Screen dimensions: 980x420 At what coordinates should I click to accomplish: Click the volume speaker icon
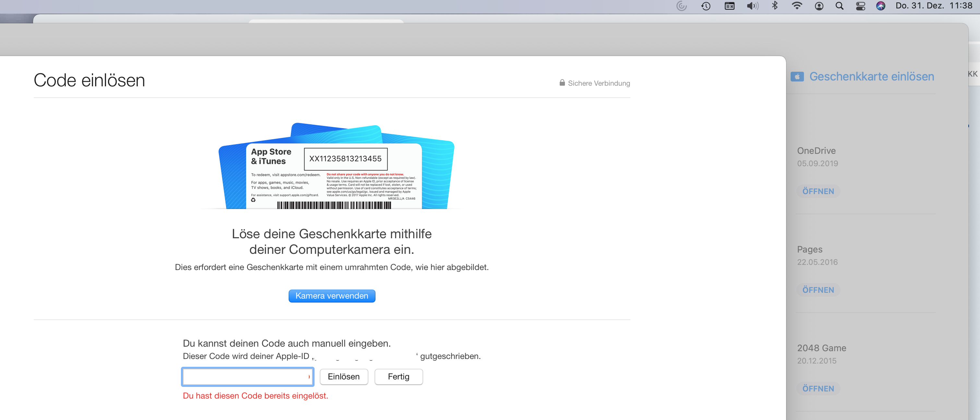click(752, 6)
